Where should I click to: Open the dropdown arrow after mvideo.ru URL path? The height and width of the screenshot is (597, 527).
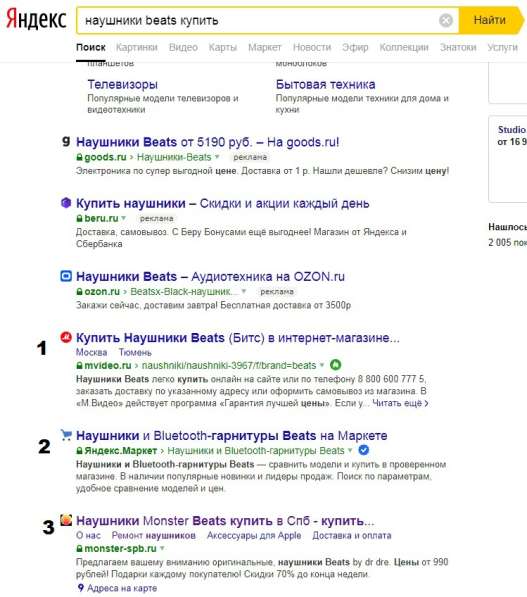coord(322,365)
